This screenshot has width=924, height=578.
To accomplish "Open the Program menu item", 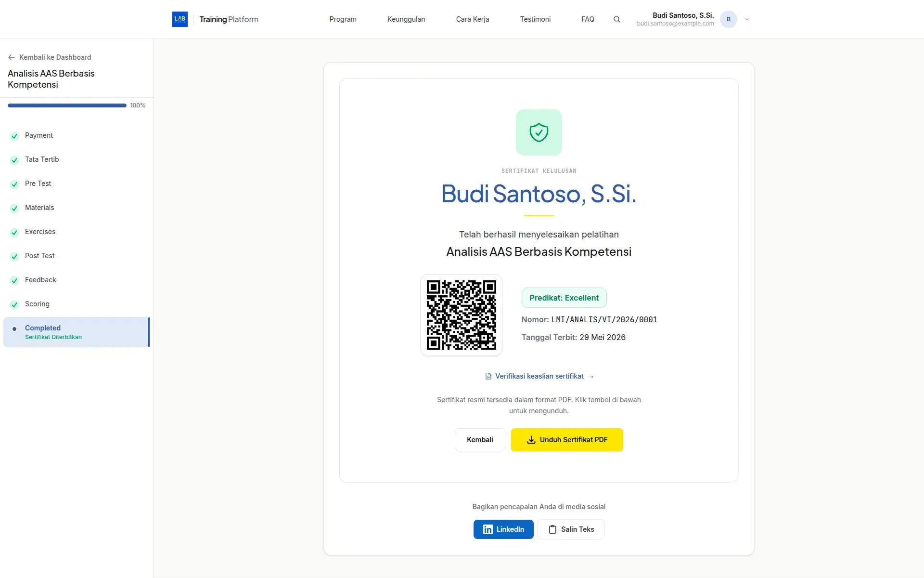I will (343, 19).
